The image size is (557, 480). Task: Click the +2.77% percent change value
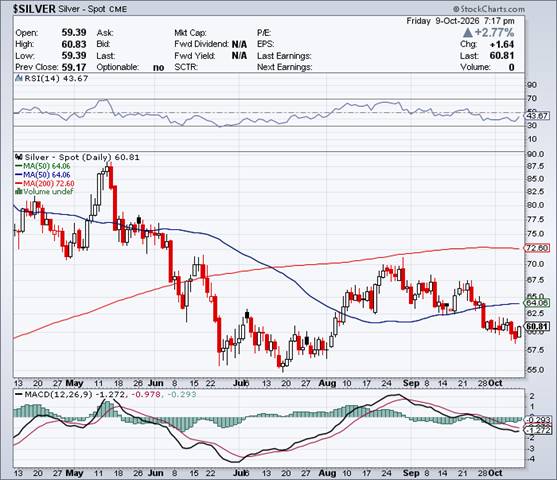(494, 33)
